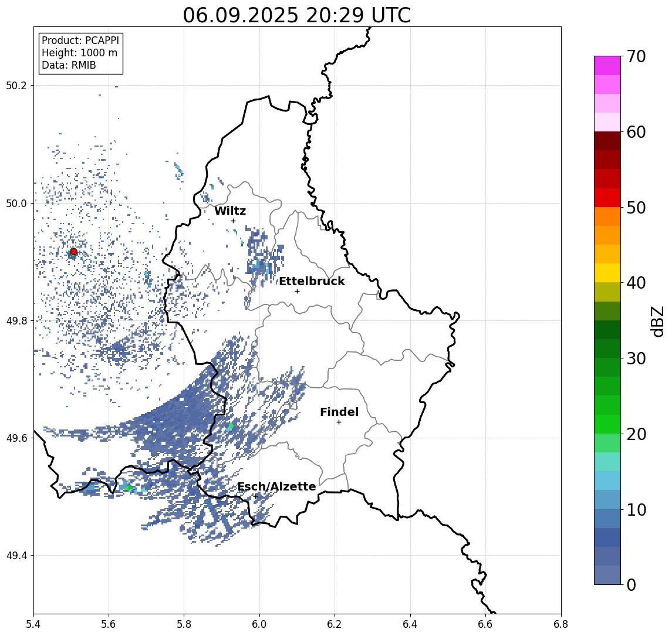
Task: Click the longitude tick label "5.8"
Action: pos(184,624)
